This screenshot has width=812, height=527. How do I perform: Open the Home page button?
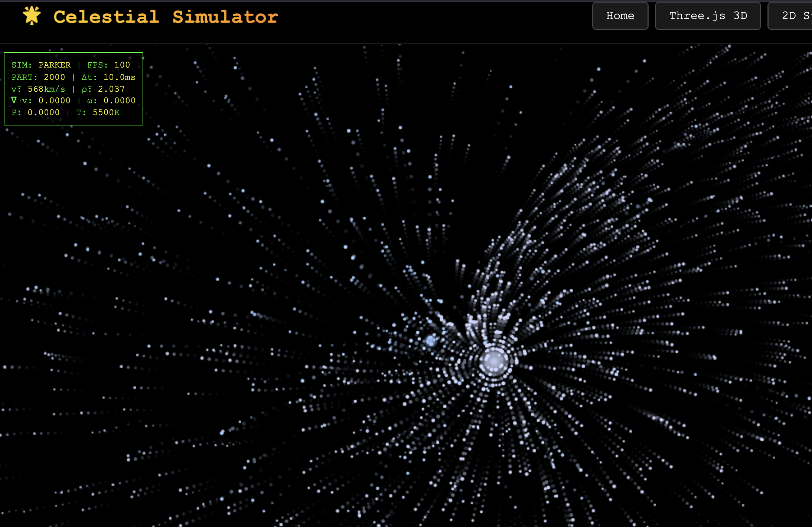[x=620, y=16]
